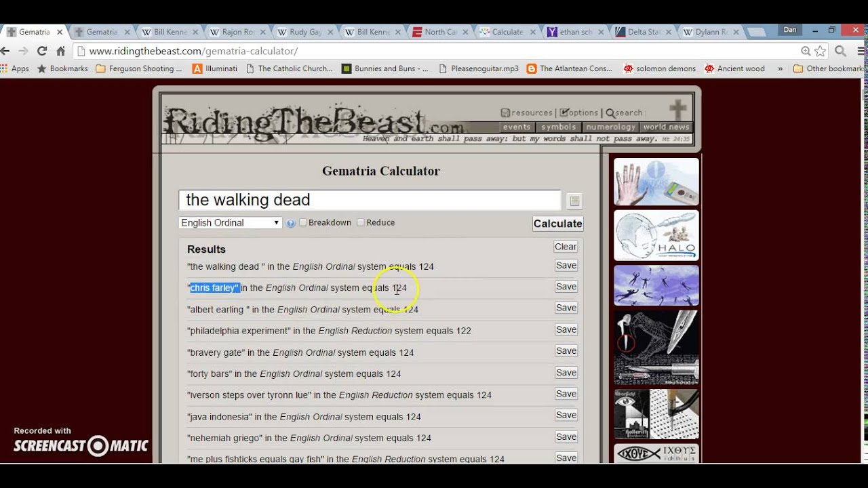The height and width of the screenshot is (488, 868).
Task: Open the world news menu item
Action: click(x=666, y=127)
